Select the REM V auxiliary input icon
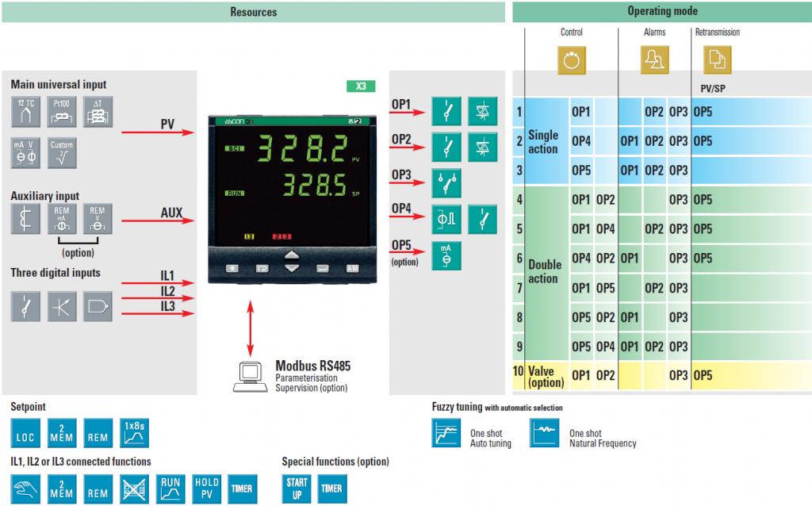The width and height of the screenshot is (812, 506). (x=98, y=219)
